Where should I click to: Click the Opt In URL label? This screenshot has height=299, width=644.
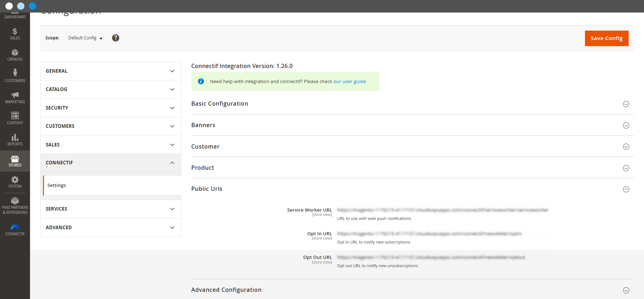pyautogui.click(x=319, y=233)
